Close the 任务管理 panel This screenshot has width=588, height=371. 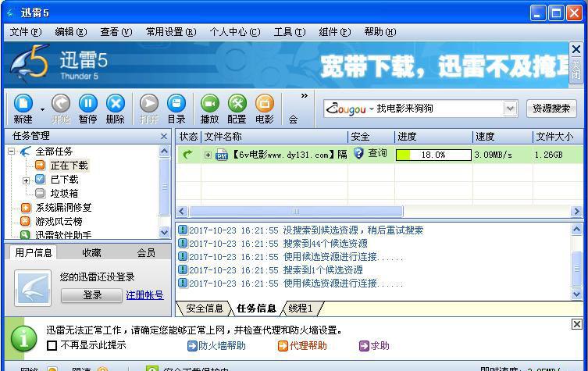pyautogui.click(x=164, y=136)
